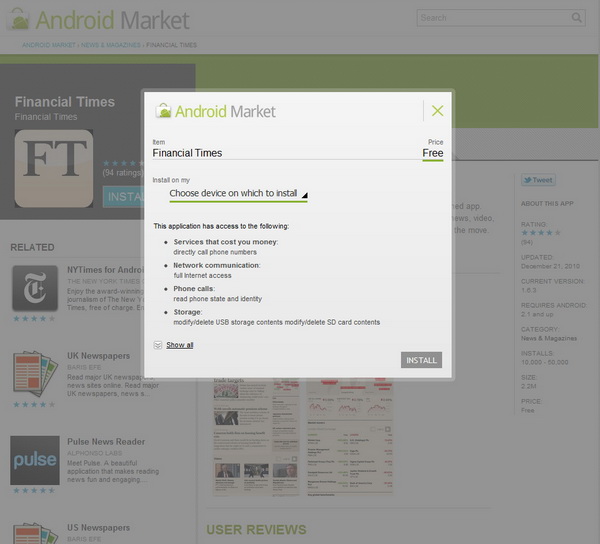Click the background page INSTALL button
This screenshot has width=600, height=544.
click(123, 197)
